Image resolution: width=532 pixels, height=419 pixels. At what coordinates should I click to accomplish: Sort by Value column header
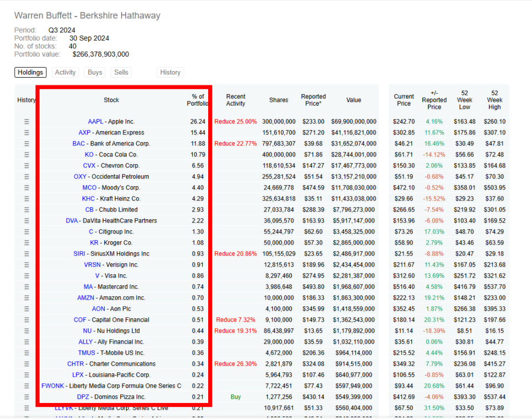(x=354, y=100)
